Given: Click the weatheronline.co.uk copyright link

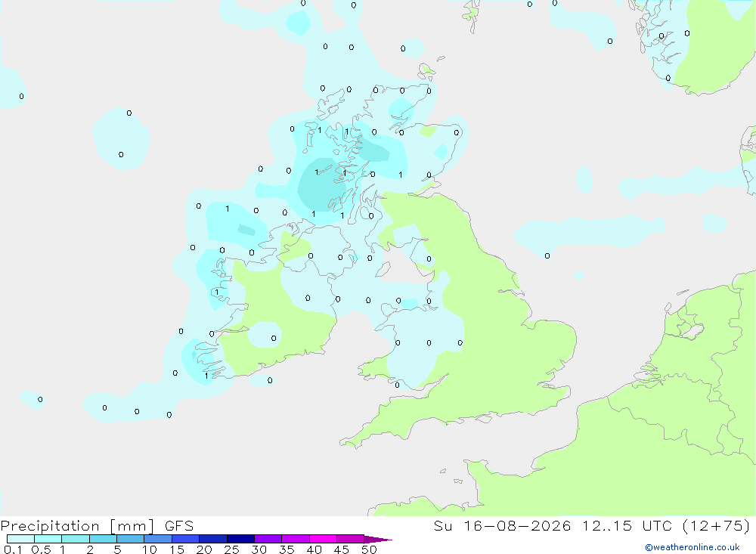Looking at the screenshot, I should [692, 547].
